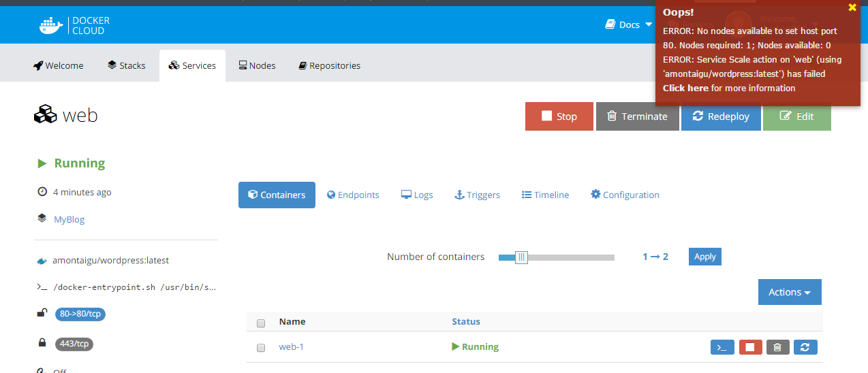Image resolution: width=868 pixels, height=373 pixels.
Task: Click the Redeploy service button
Action: 721,116
